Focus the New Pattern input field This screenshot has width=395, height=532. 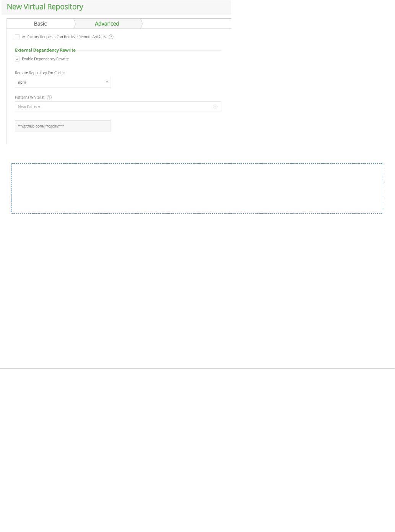[x=118, y=107]
